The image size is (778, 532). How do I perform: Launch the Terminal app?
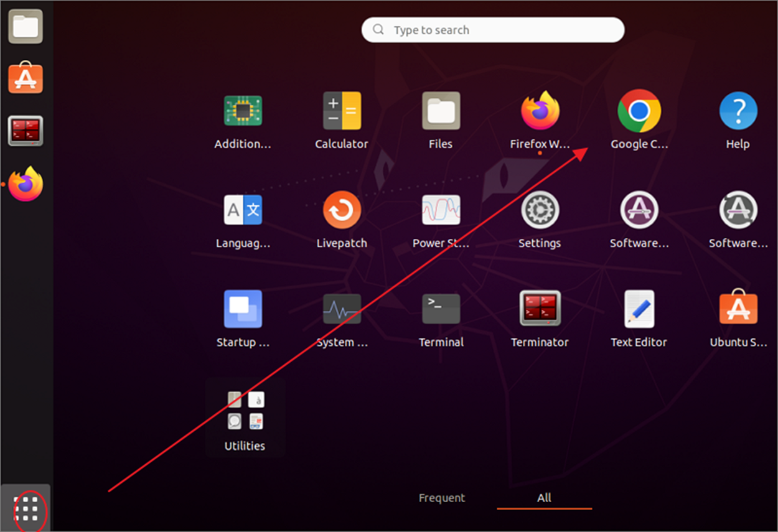(441, 309)
